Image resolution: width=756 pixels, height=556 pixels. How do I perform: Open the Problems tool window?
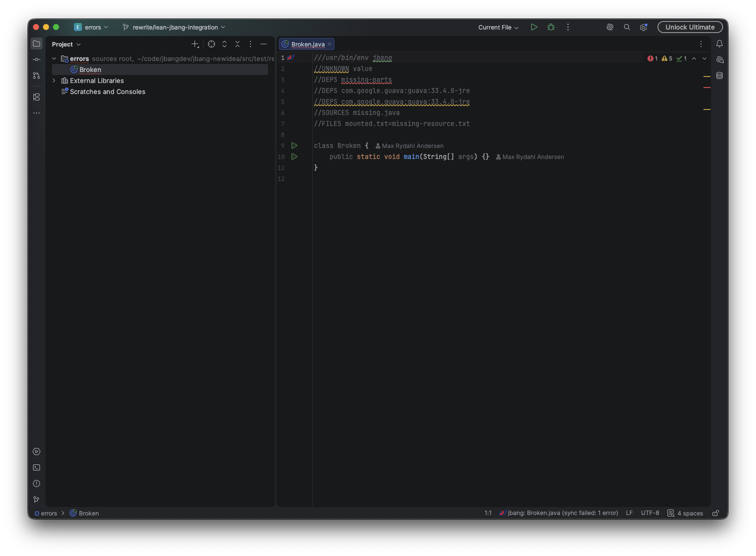[36, 483]
